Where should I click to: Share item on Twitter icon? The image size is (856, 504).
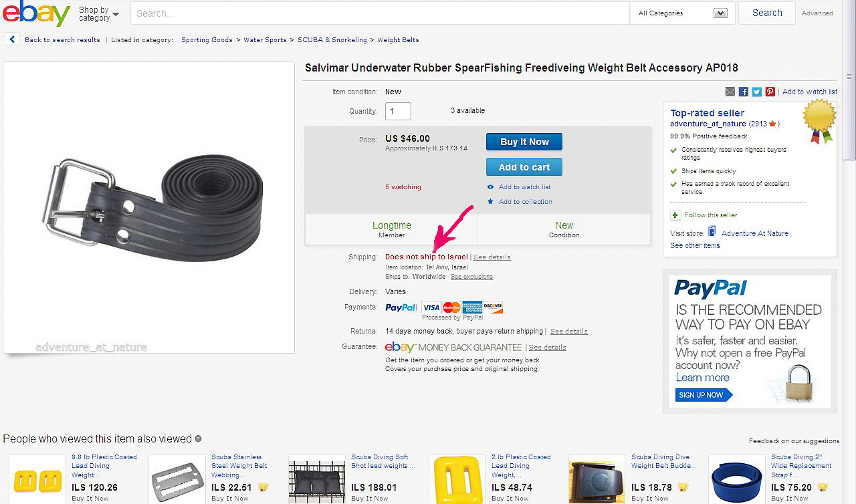757,92
